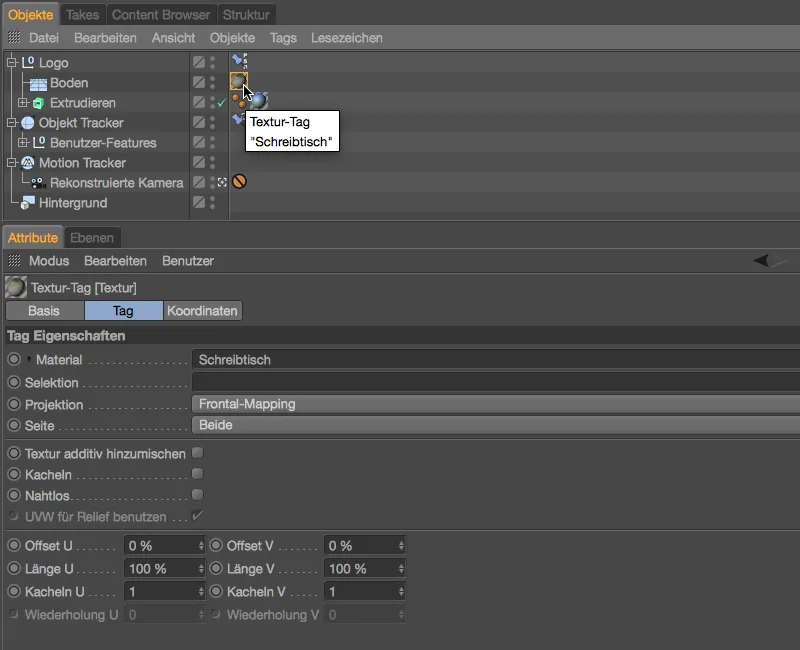Click the Benutzer-Features null icon
Screen dimensions: 800x650
point(39,143)
